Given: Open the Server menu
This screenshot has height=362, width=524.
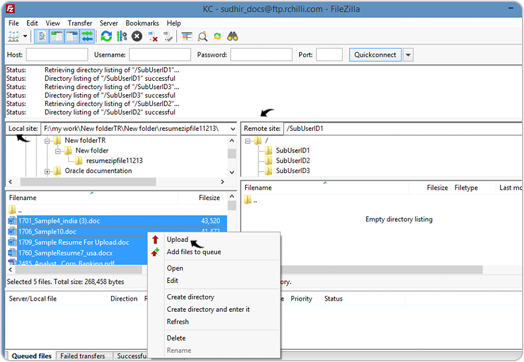Looking at the screenshot, I should click(109, 23).
